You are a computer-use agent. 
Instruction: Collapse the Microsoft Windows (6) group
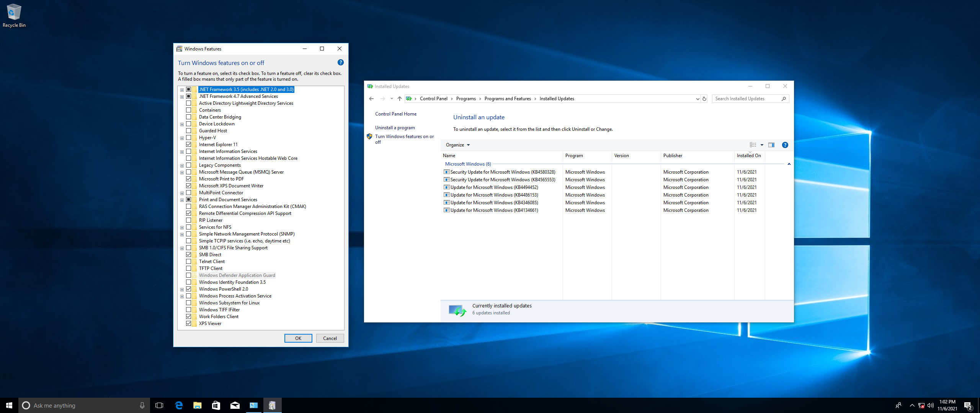[x=789, y=164]
